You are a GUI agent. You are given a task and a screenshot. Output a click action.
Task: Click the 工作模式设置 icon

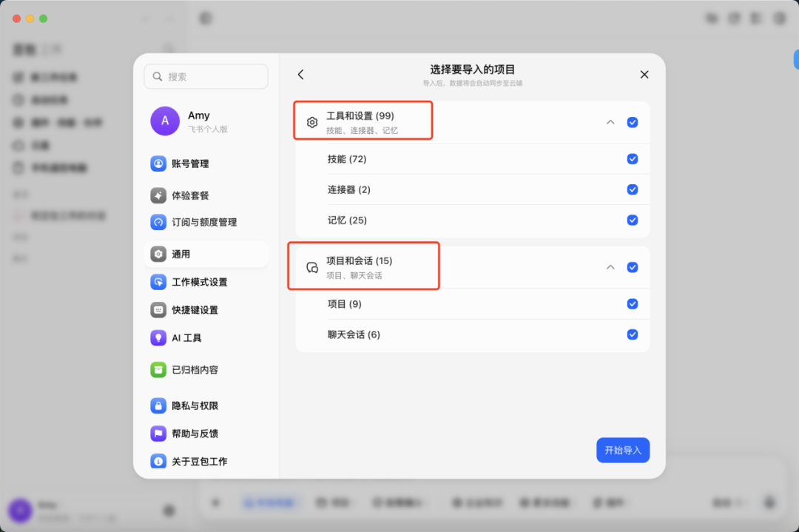coord(158,282)
